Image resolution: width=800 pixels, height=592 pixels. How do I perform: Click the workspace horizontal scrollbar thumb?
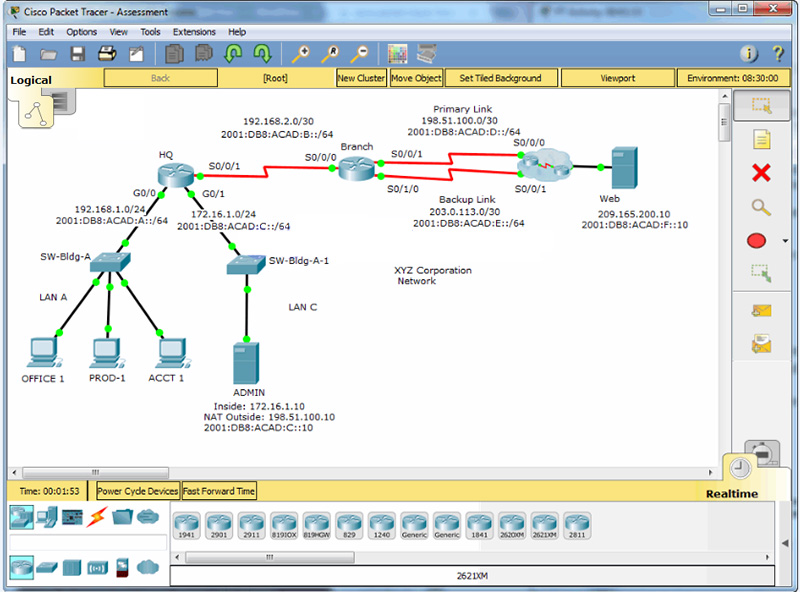95,472
